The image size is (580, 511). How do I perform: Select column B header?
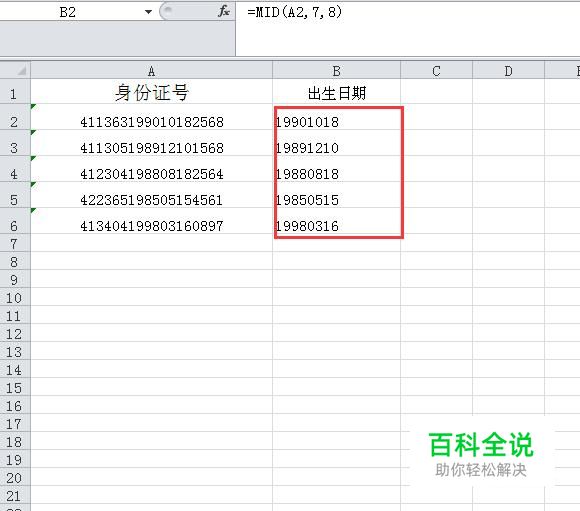tap(336, 70)
